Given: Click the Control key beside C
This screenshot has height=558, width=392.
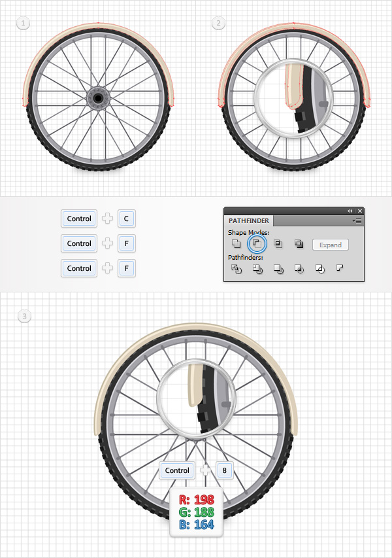Looking at the screenshot, I should tap(79, 218).
